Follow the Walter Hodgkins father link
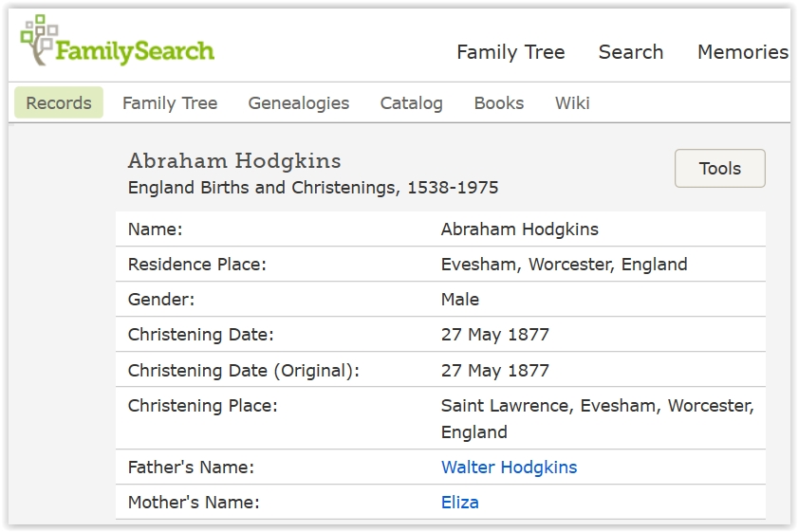The height and width of the screenshot is (532, 798). (x=509, y=468)
